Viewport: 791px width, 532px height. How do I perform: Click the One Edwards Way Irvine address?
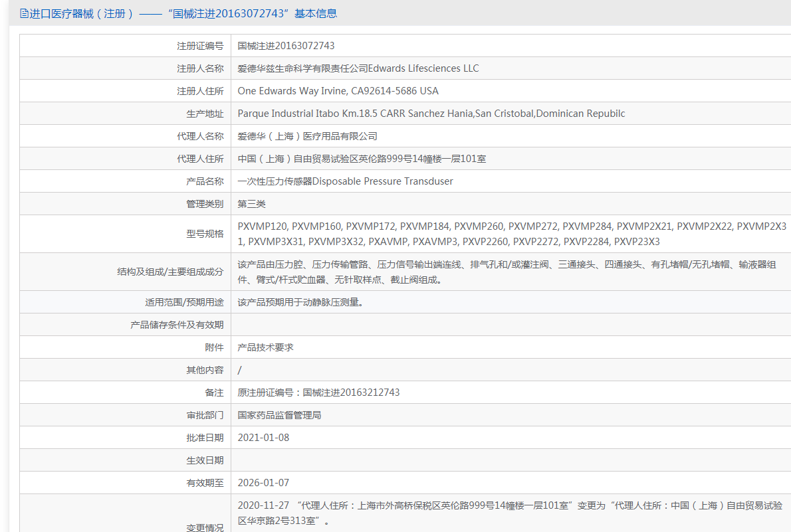click(x=338, y=91)
